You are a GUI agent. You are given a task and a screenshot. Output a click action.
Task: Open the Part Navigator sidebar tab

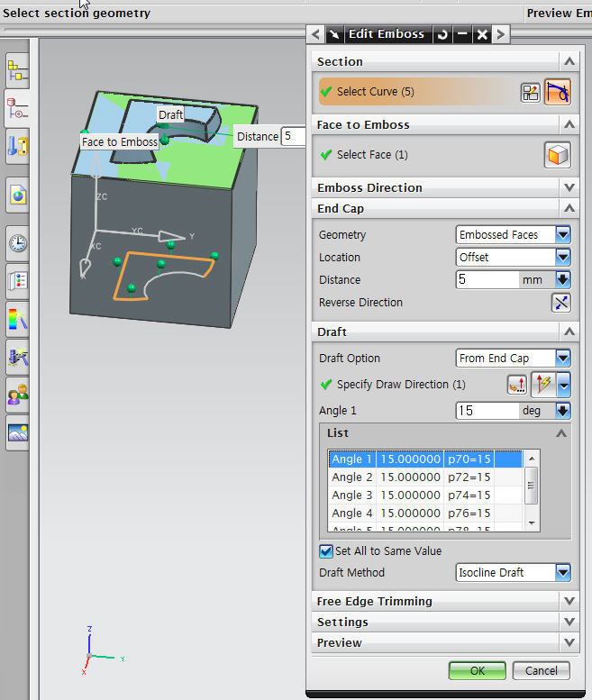[x=18, y=108]
